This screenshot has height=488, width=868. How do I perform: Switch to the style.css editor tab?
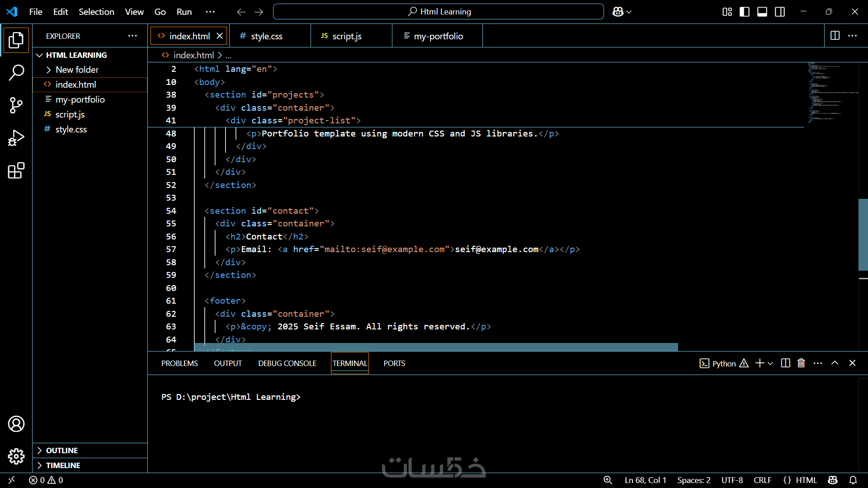(266, 36)
